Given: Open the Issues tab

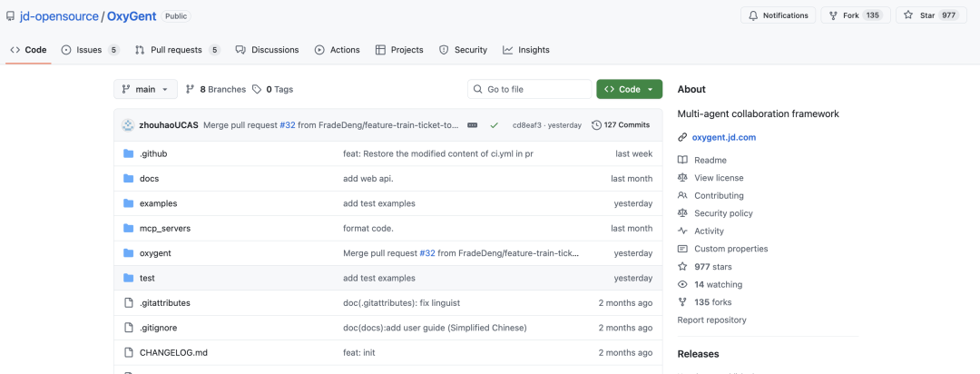Looking at the screenshot, I should tap(91, 50).
